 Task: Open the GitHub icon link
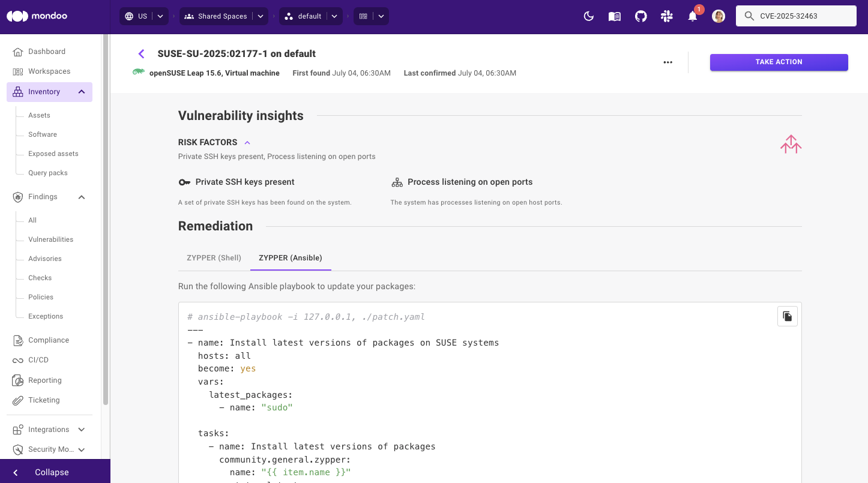pos(641,16)
